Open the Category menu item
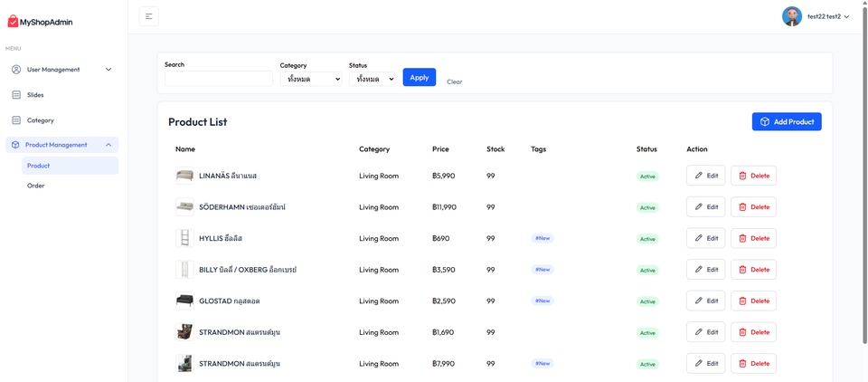Viewport: 868px width, 382px height. coord(62,120)
